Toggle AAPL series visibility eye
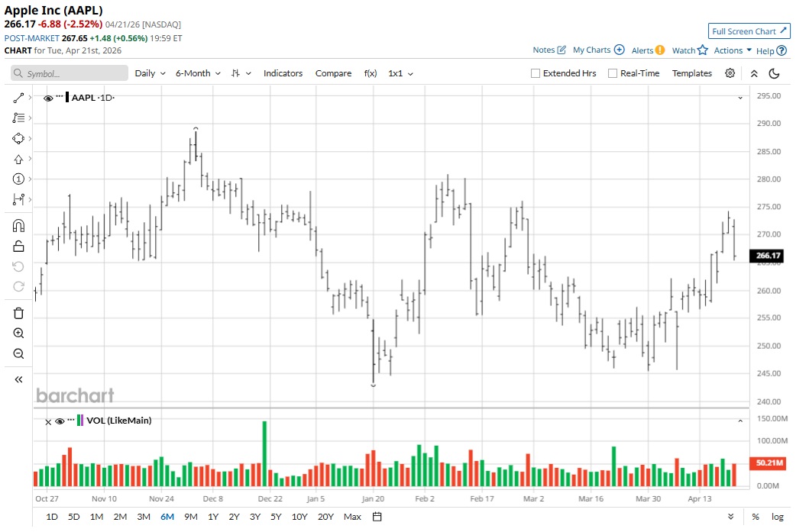Viewport: 809px width, 532px height. click(x=48, y=98)
